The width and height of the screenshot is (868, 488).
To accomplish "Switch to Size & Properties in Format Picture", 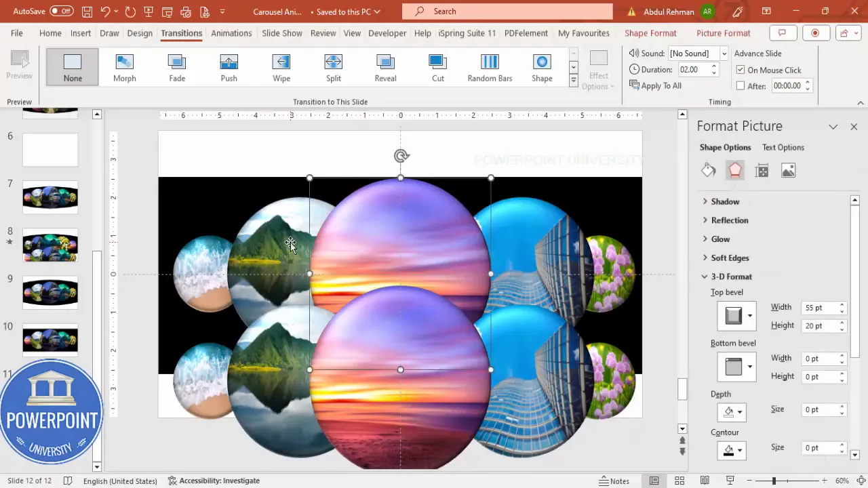I will click(x=762, y=170).
